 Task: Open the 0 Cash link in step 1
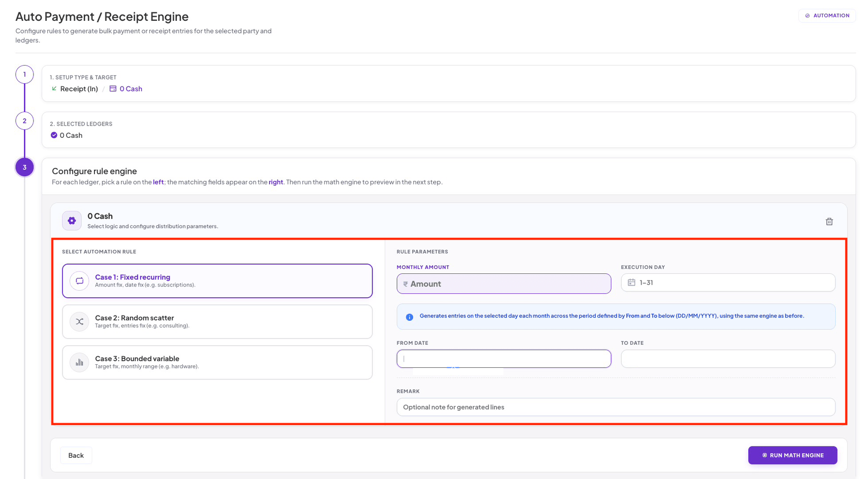(x=131, y=89)
